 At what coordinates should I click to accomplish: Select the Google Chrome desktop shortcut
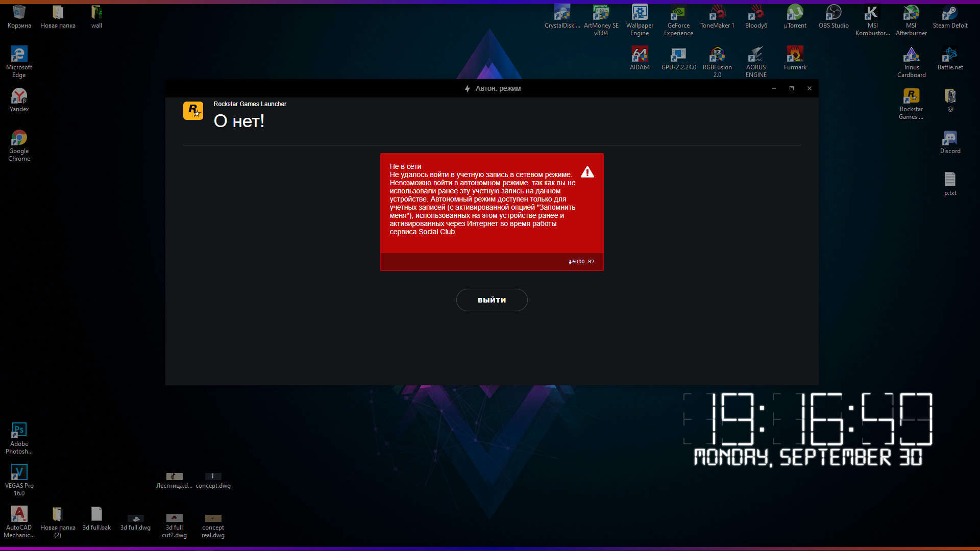pyautogui.click(x=19, y=145)
